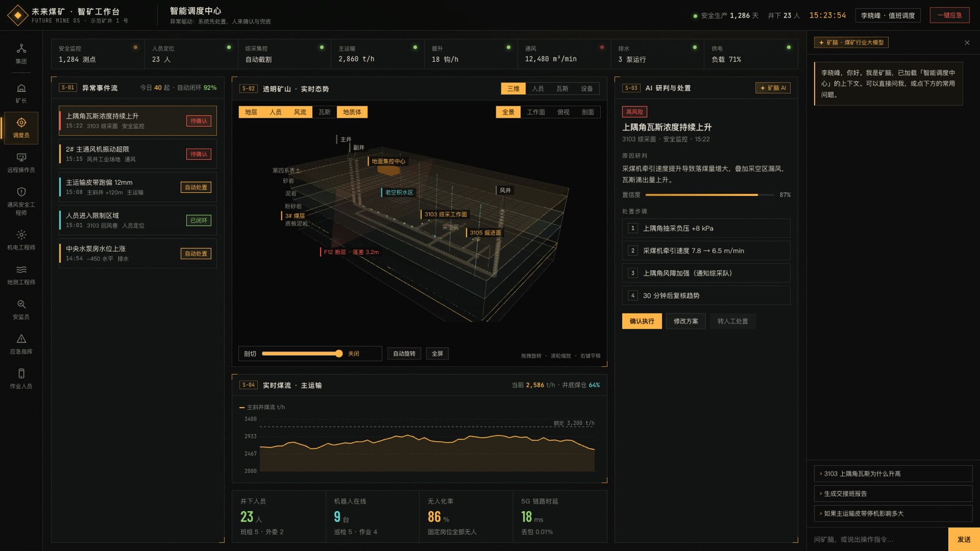Image resolution: width=980 pixels, height=551 pixels.
Task: Switch view to 俯视 tab
Action: 563,112
